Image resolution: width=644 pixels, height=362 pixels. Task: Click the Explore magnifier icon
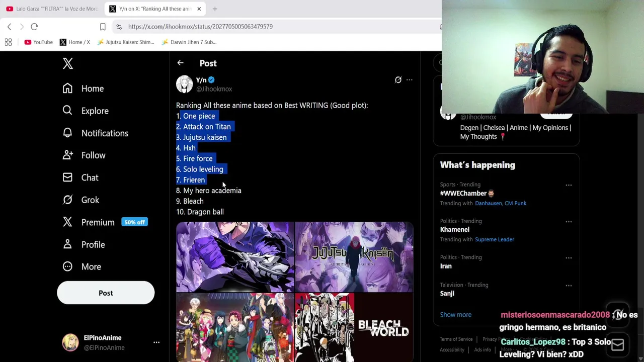pos(67,111)
